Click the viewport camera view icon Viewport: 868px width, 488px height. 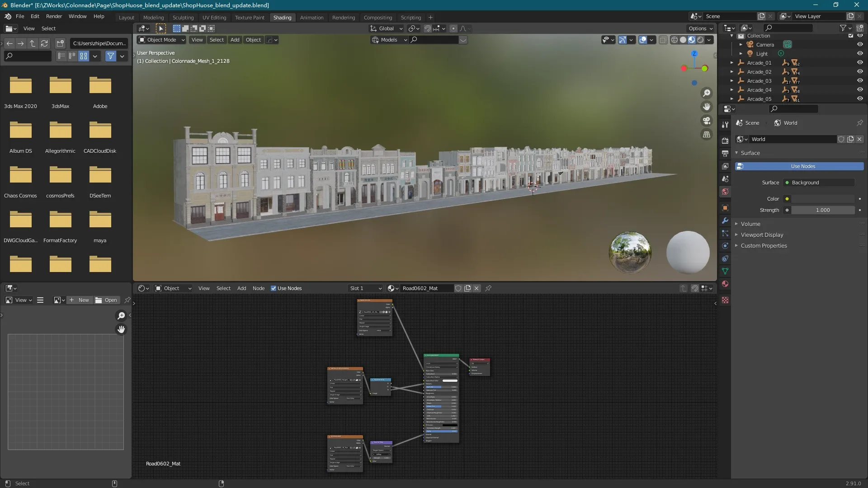(x=706, y=121)
